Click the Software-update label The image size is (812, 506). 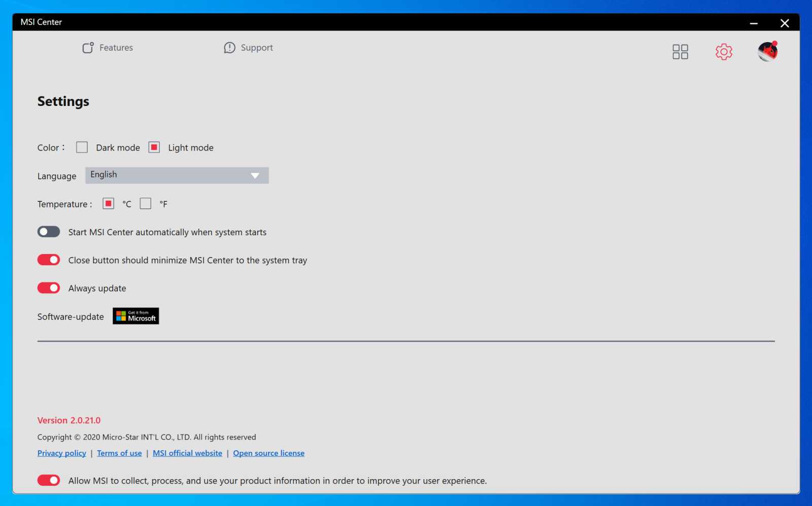[71, 317]
